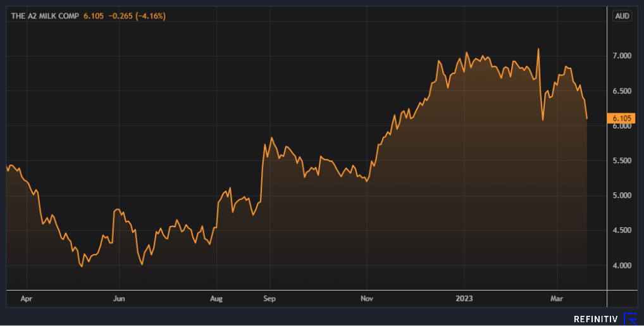Click THE A2 MILK COMP title label

pos(45,16)
